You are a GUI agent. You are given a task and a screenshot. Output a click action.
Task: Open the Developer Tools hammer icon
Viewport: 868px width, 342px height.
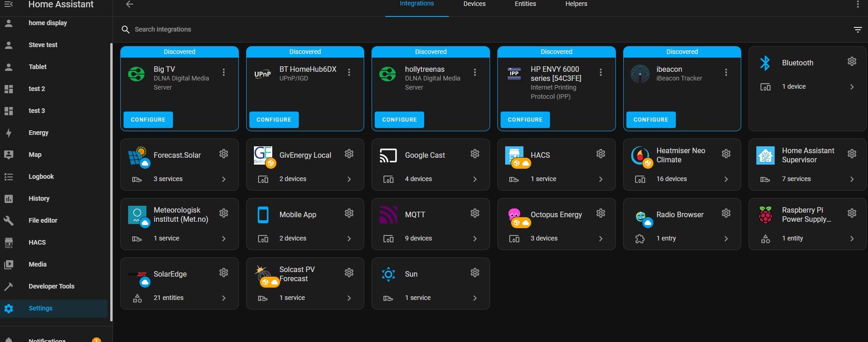(x=9, y=287)
